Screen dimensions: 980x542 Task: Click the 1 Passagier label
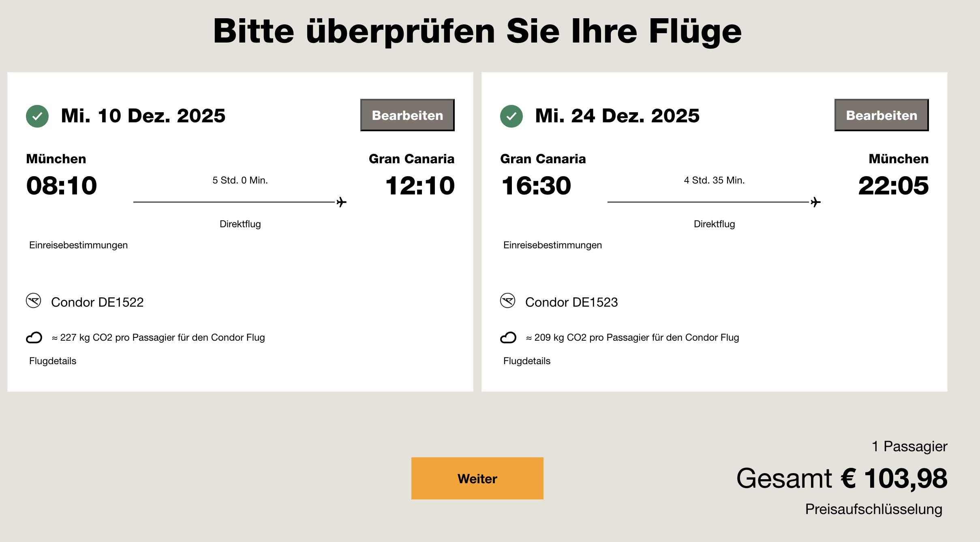coord(909,446)
